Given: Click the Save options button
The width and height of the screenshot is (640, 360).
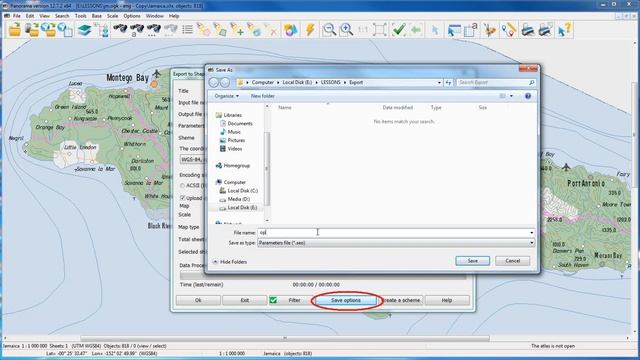Looking at the screenshot, I should (346, 300).
